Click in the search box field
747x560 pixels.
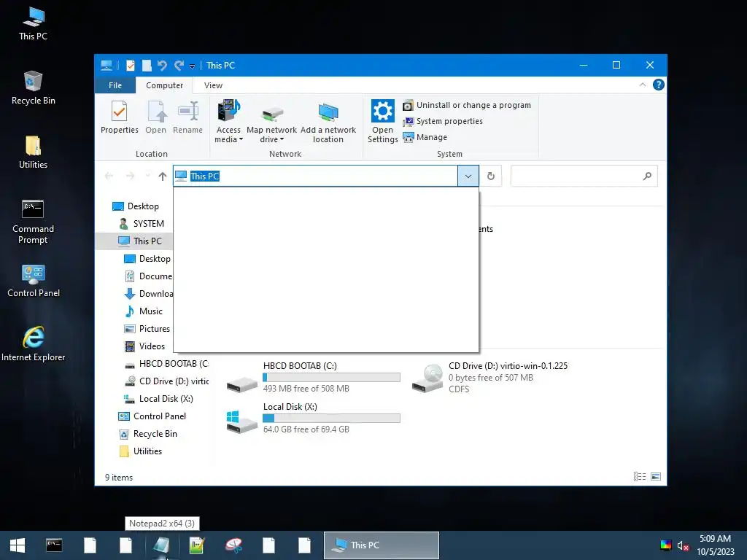584,176
